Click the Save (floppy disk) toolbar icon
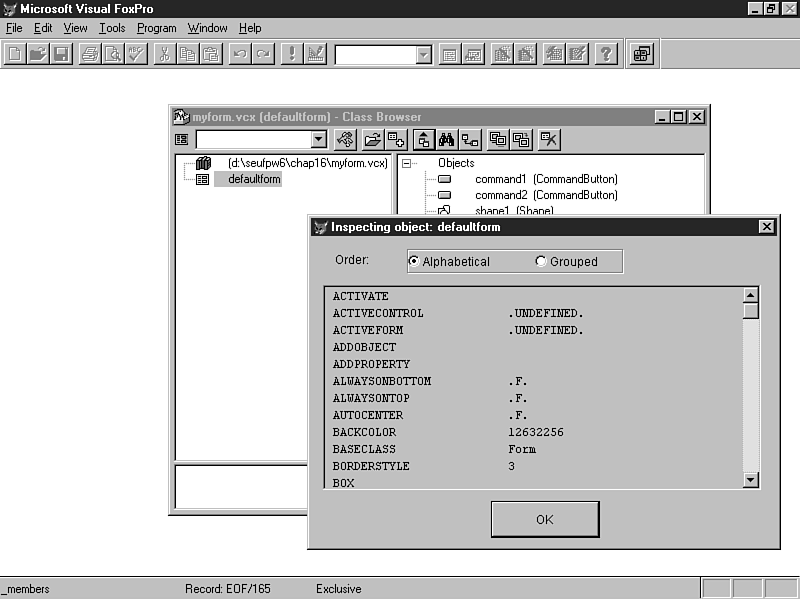The width and height of the screenshot is (800, 600). [x=61, y=54]
